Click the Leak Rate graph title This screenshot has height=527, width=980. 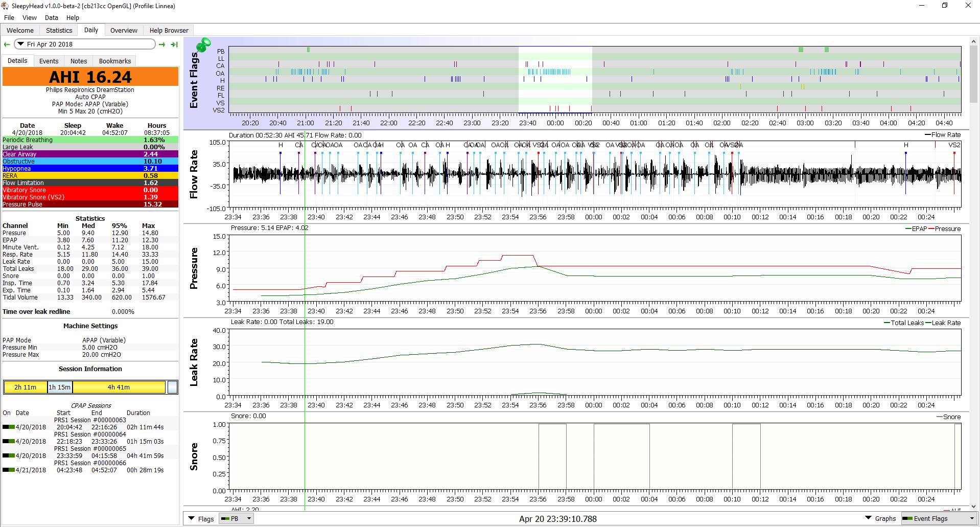(194, 362)
